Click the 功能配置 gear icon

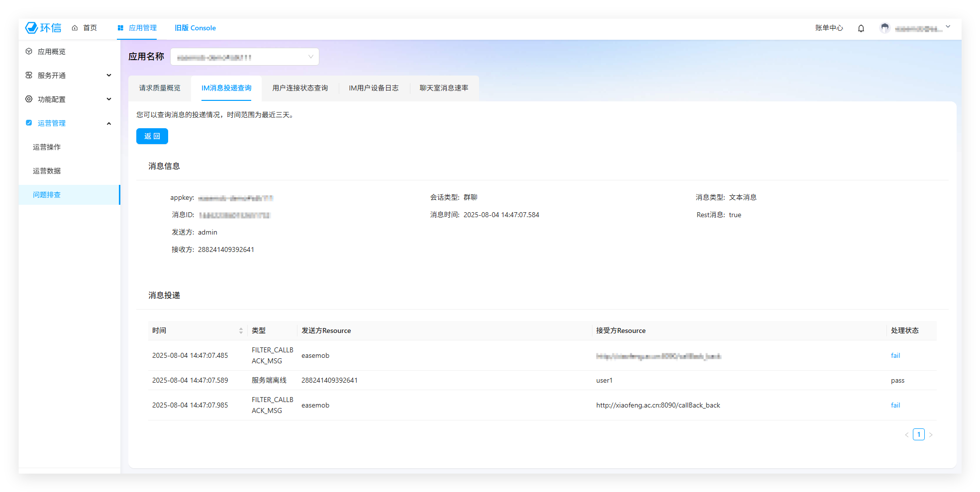(x=29, y=99)
